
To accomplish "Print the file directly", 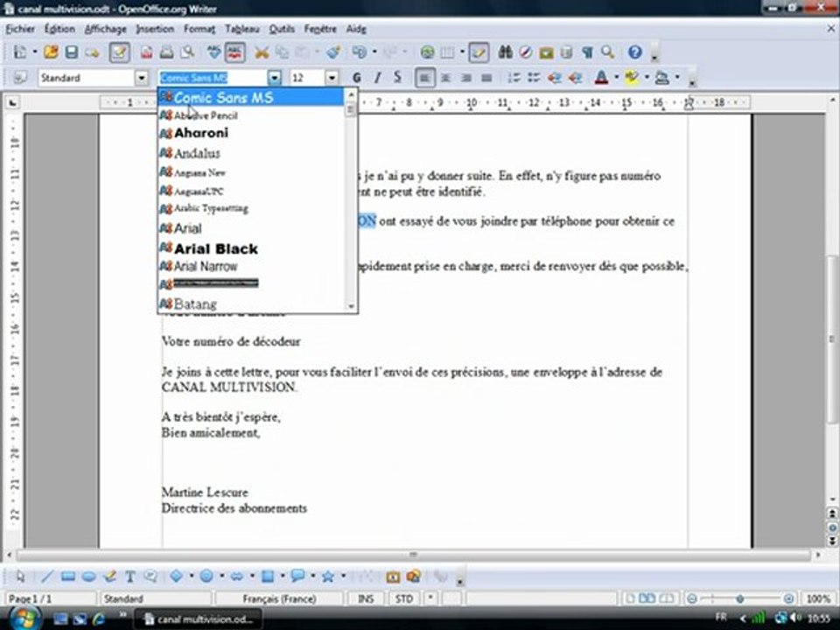I will tap(166, 52).
